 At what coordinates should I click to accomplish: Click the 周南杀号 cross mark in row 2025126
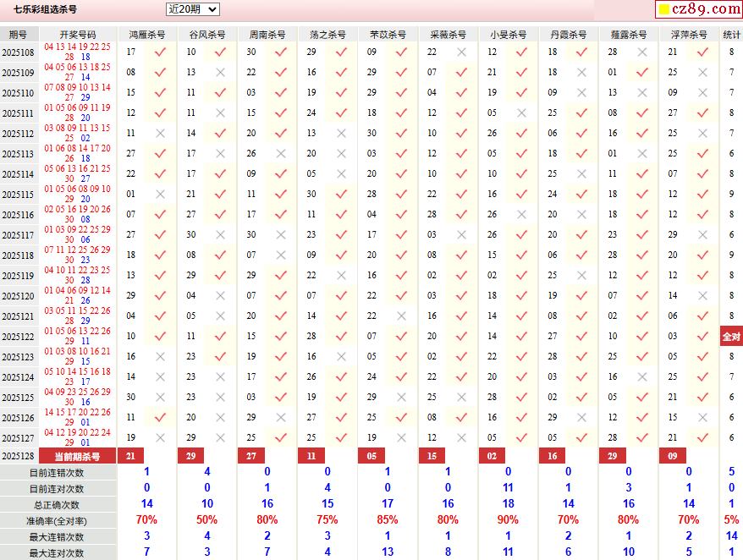(280, 417)
